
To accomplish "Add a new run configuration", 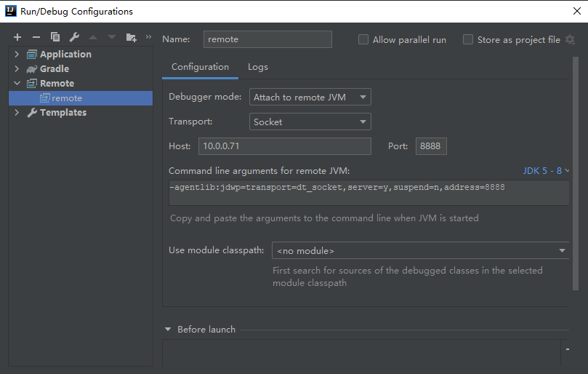I will [17, 37].
